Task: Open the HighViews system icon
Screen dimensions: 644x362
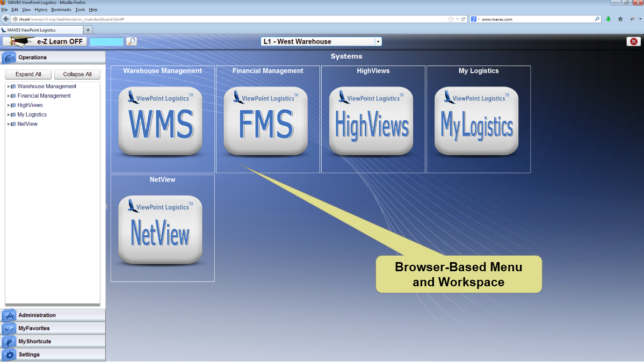Action: point(371,121)
